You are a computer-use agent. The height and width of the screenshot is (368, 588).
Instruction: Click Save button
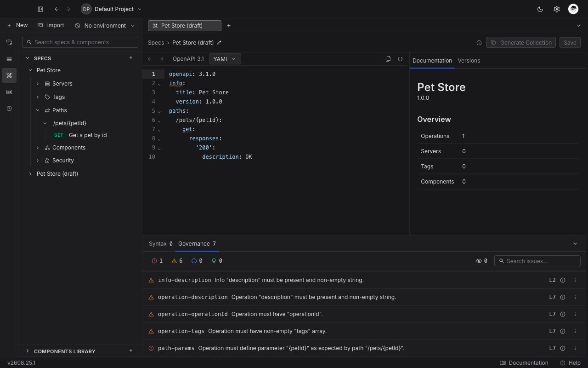click(570, 43)
